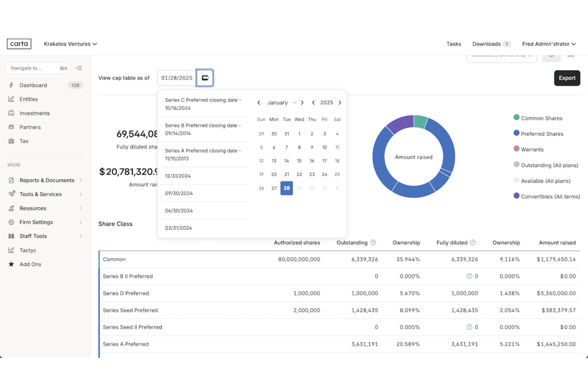Screen dimensions: 588x392
Task: Go to previous year in calendar
Action: (313, 102)
